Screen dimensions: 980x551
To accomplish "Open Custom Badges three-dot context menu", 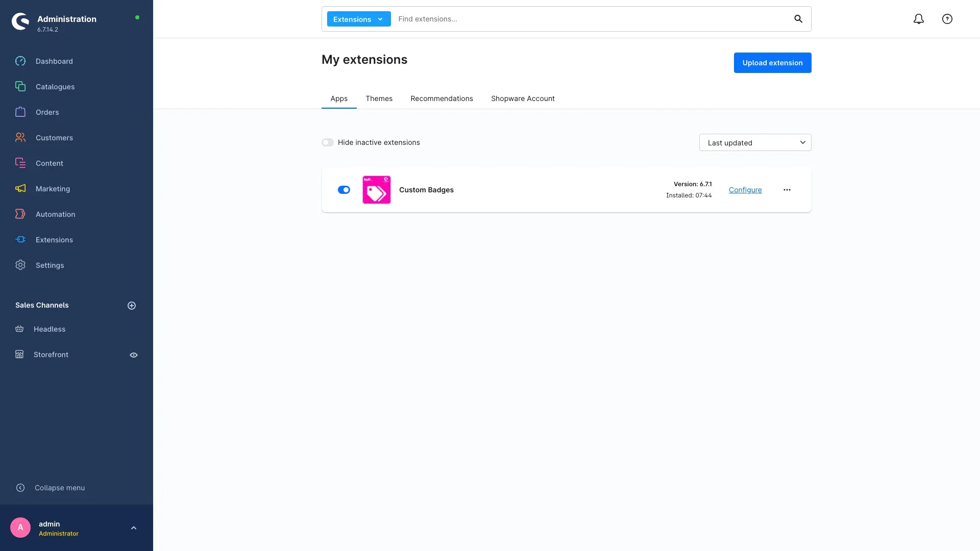I will [787, 190].
